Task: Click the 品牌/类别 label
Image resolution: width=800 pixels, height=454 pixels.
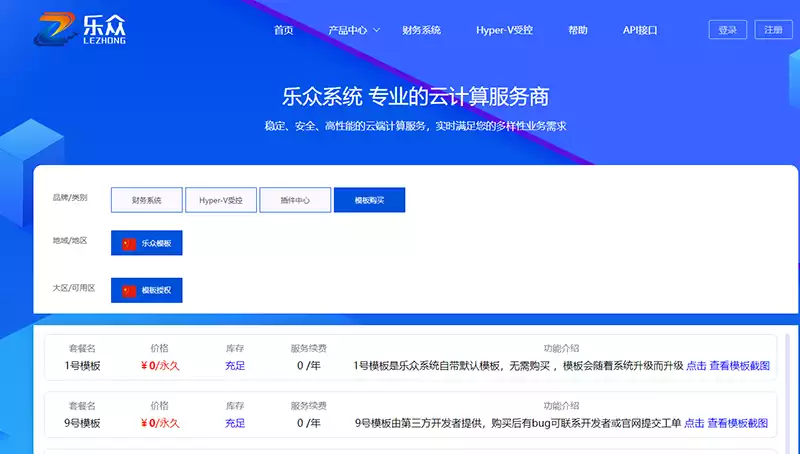Action: (70, 197)
